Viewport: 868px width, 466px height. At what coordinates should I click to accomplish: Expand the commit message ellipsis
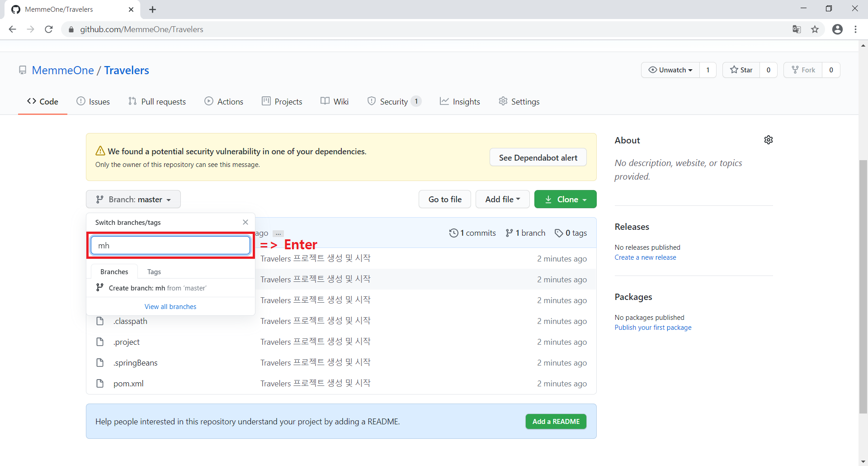(x=278, y=233)
